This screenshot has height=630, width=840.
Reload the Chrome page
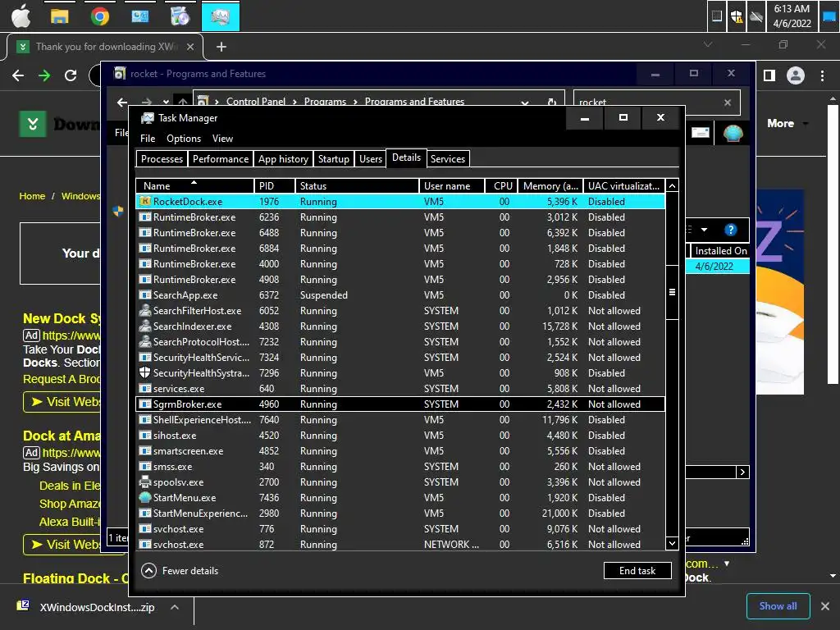(x=71, y=75)
